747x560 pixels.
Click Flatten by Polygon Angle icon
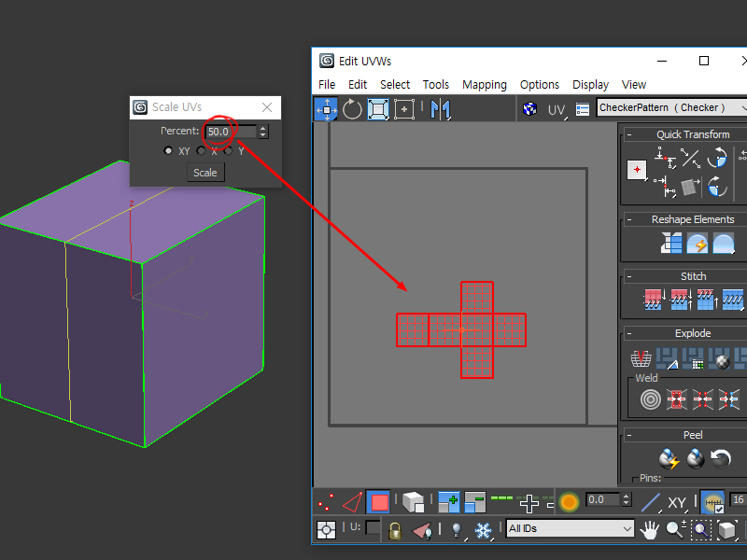(667, 358)
